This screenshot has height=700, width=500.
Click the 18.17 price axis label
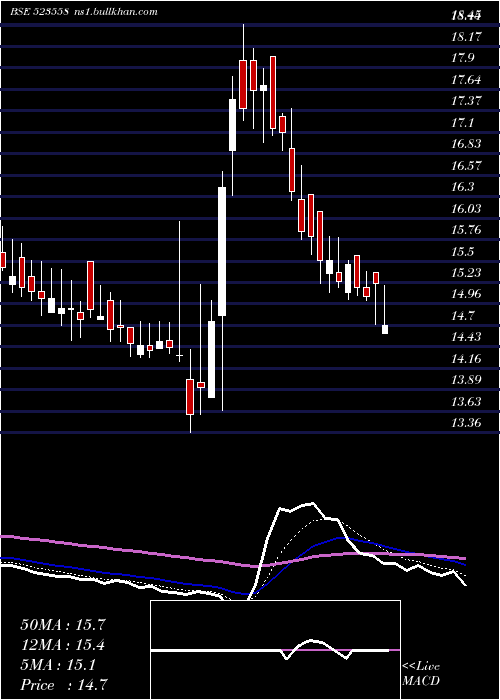pos(466,37)
